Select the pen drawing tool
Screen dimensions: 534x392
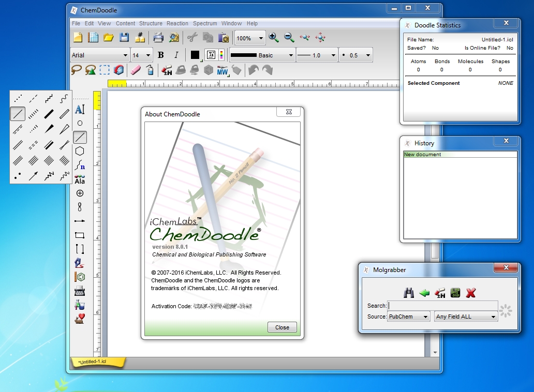click(x=80, y=263)
